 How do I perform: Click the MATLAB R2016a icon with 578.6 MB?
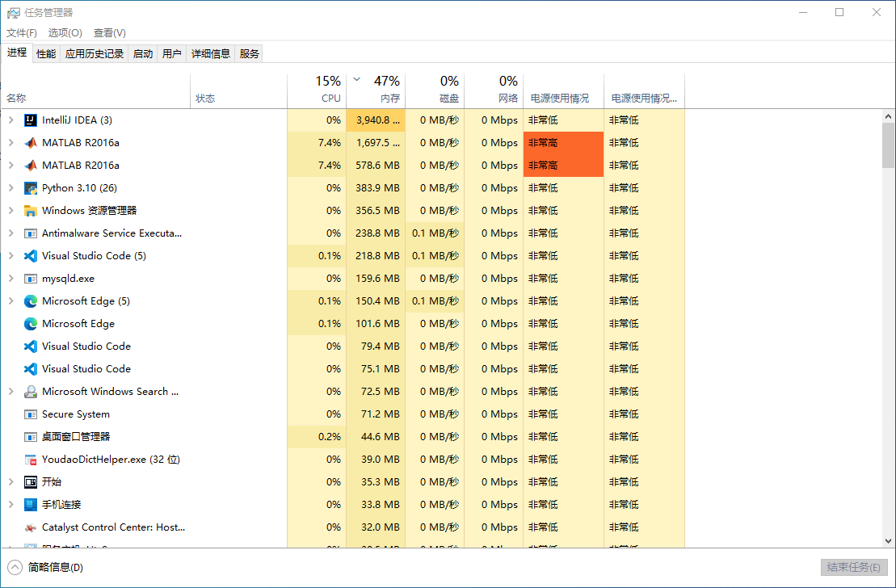pos(30,165)
